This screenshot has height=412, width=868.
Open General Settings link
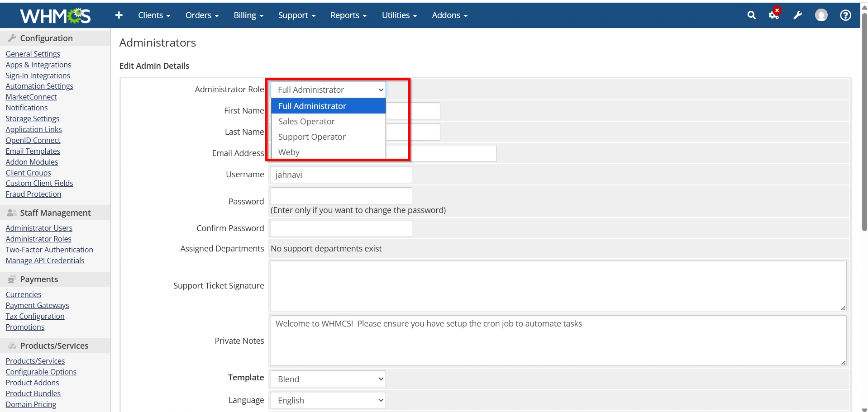click(33, 54)
